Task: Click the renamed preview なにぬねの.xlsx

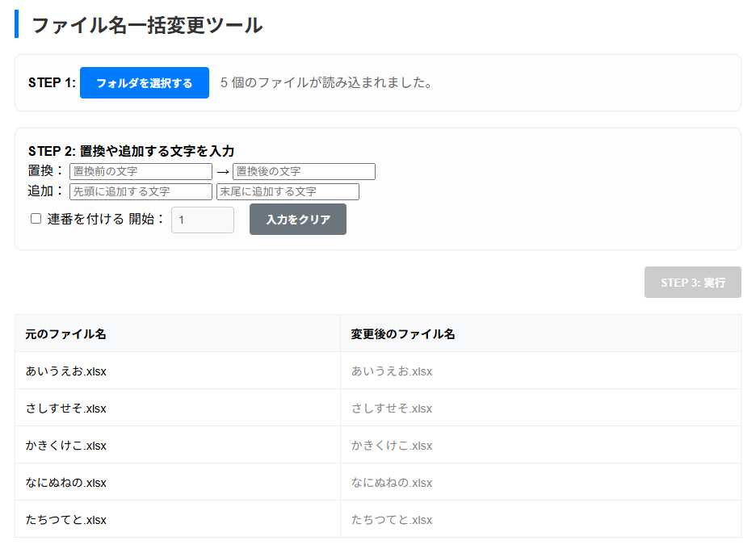Action: (x=392, y=483)
